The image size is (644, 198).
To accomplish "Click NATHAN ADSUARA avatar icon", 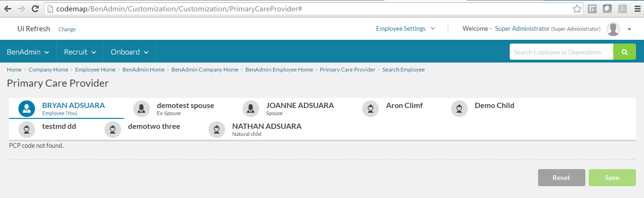I will pyautogui.click(x=217, y=129).
